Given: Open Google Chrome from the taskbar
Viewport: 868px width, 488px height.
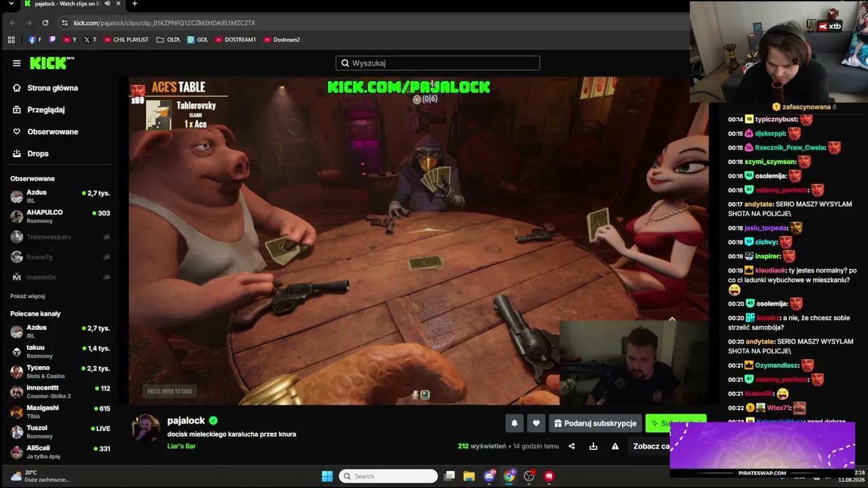Looking at the screenshot, I should (x=509, y=476).
